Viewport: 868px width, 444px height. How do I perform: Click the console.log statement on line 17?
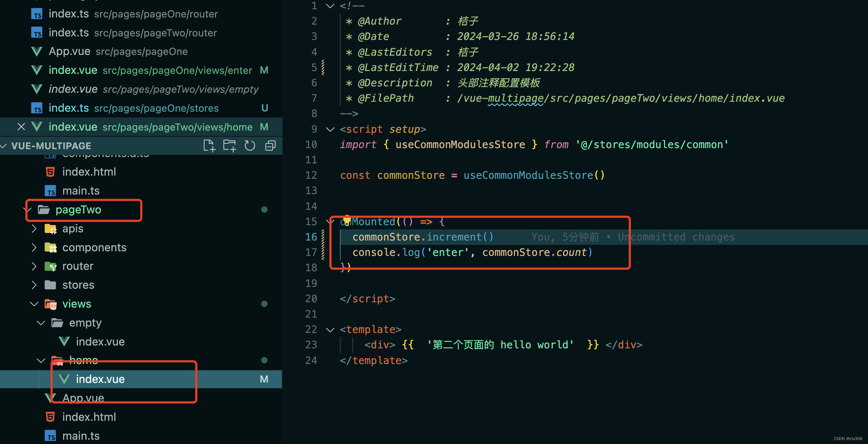(x=473, y=252)
